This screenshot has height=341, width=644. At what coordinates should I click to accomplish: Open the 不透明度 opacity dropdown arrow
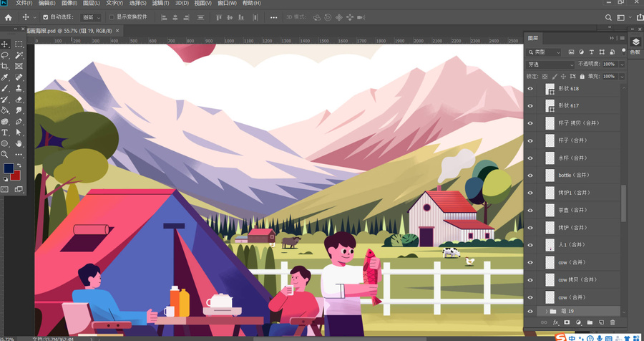[622, 64]
